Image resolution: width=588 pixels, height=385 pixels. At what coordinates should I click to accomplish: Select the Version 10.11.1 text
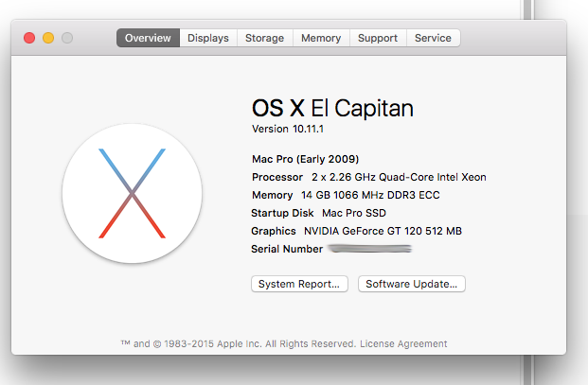pyautogui.click(x=288, y=129)
